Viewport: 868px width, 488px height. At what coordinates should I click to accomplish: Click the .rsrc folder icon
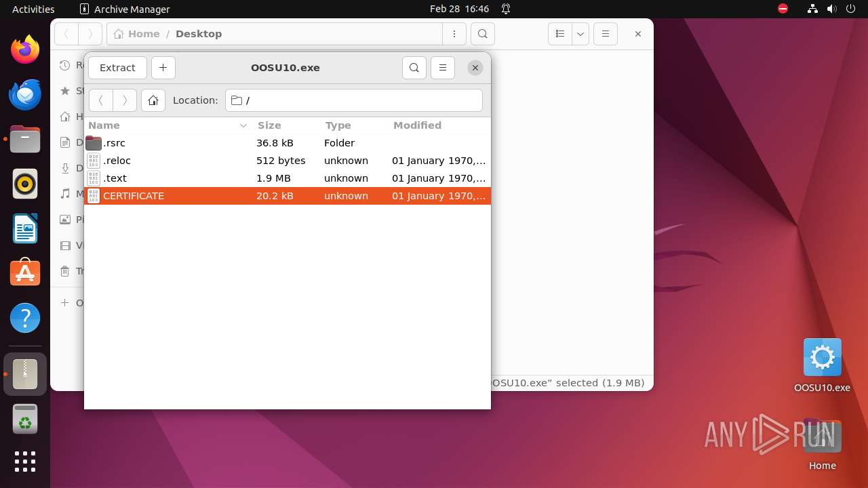94,143
